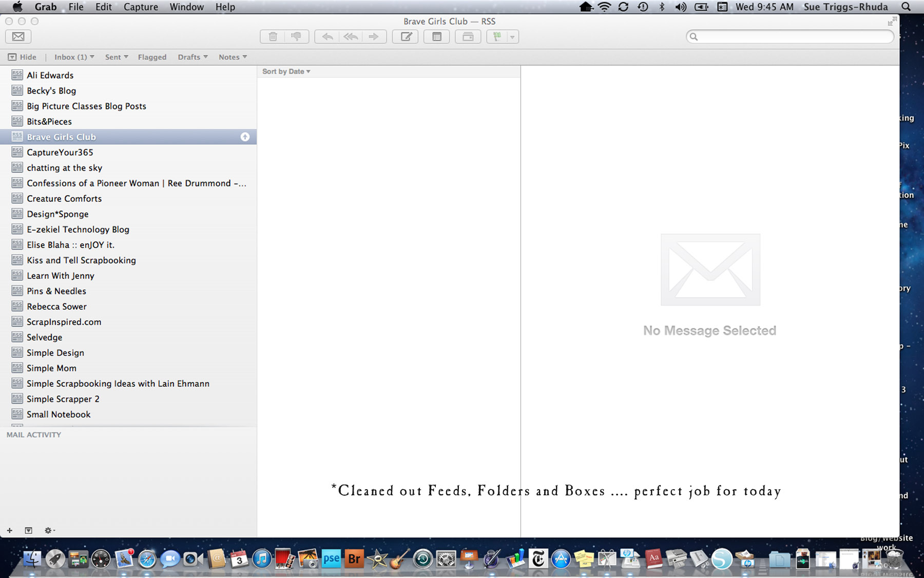
Task: Click the green Flag toolbar icon
Action: [496, 36]
